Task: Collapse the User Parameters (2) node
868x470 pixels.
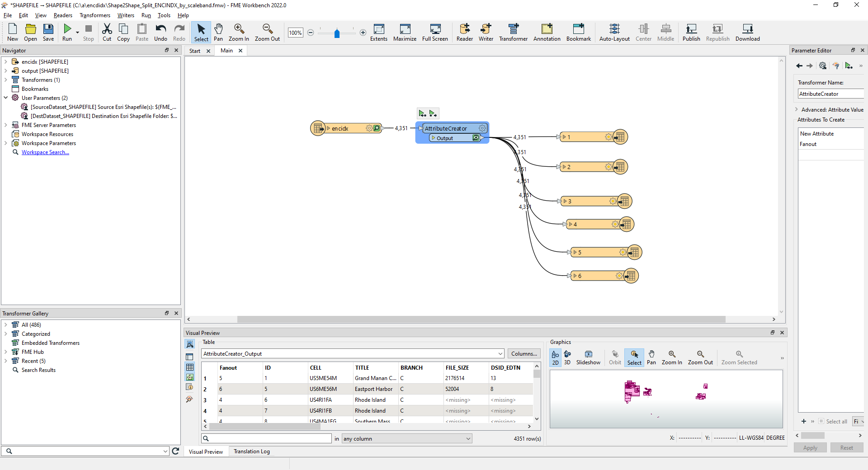Action: [x=5, y=98]
